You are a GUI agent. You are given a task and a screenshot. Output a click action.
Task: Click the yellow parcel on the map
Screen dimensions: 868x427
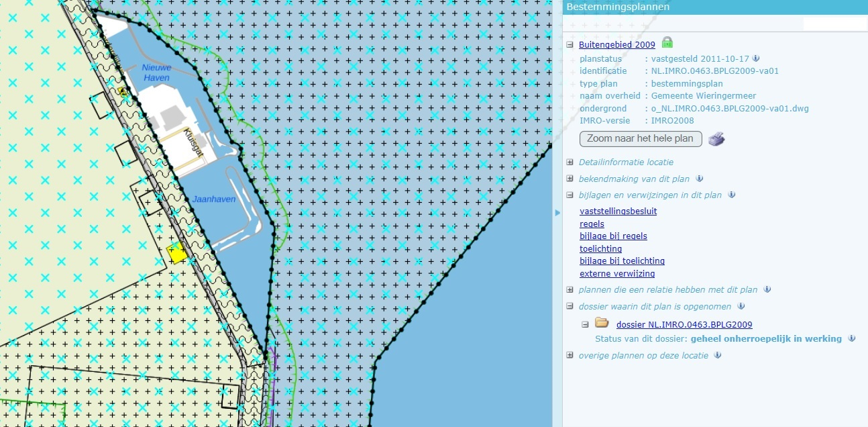(176, 253)
